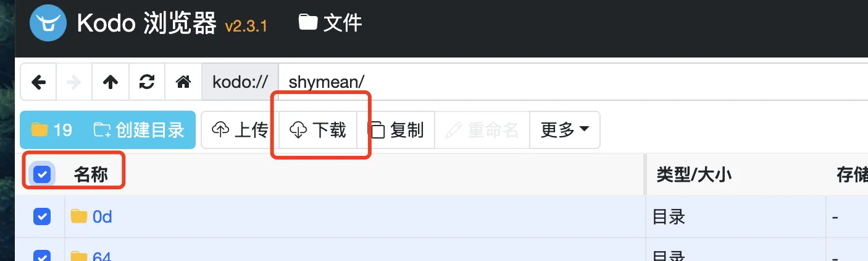Click the 19 folders count button
This screenshot has width=868, height=261.
coord(52,130)
